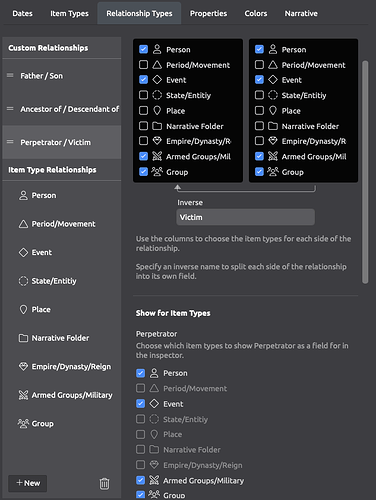376x500 pixels.
Task: Click the Inverse name field containing Victim
Action: point(245,217)
